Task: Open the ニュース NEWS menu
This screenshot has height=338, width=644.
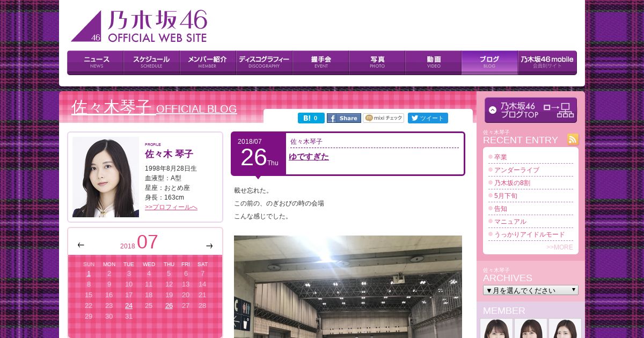Action: coord(96,62)
